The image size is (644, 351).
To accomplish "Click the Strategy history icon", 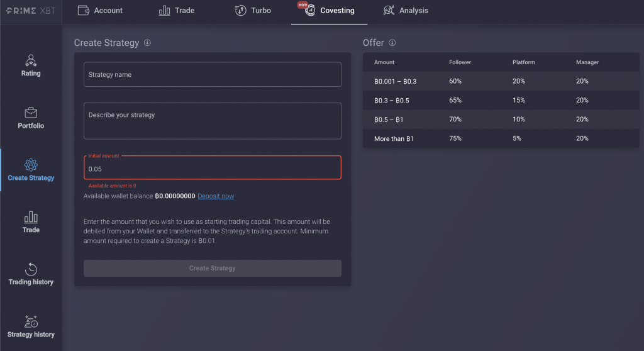I will click(31, 321).
